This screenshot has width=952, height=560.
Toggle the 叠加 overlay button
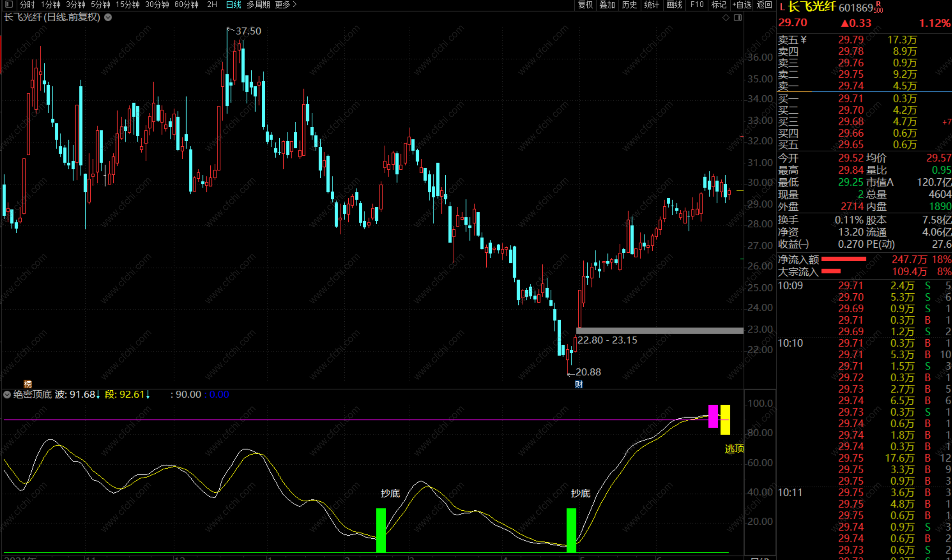click(x=607, y=5)
